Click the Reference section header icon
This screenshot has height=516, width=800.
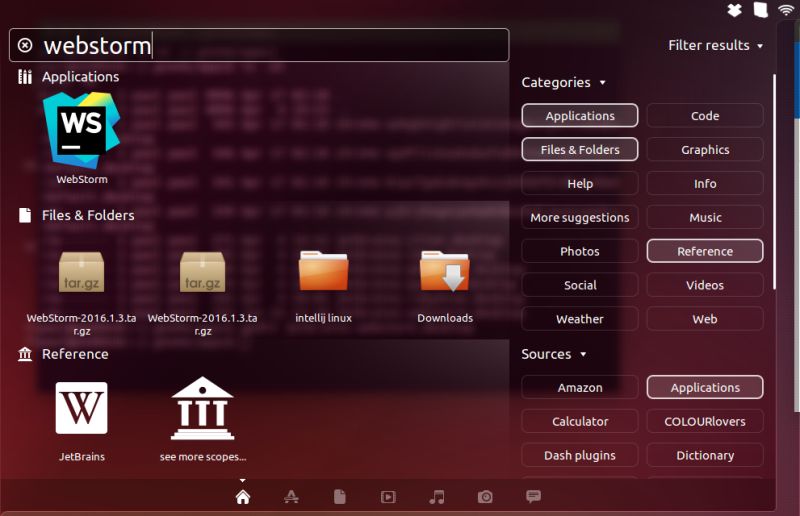tap(24, 354)
